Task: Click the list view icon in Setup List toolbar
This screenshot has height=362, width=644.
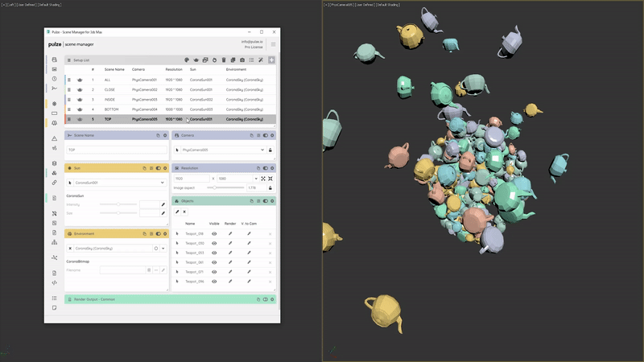Action: coord(251,60)
